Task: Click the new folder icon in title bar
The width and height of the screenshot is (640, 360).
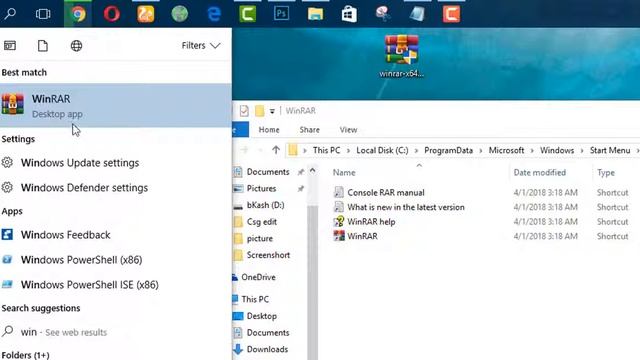Action: point(259,111)
